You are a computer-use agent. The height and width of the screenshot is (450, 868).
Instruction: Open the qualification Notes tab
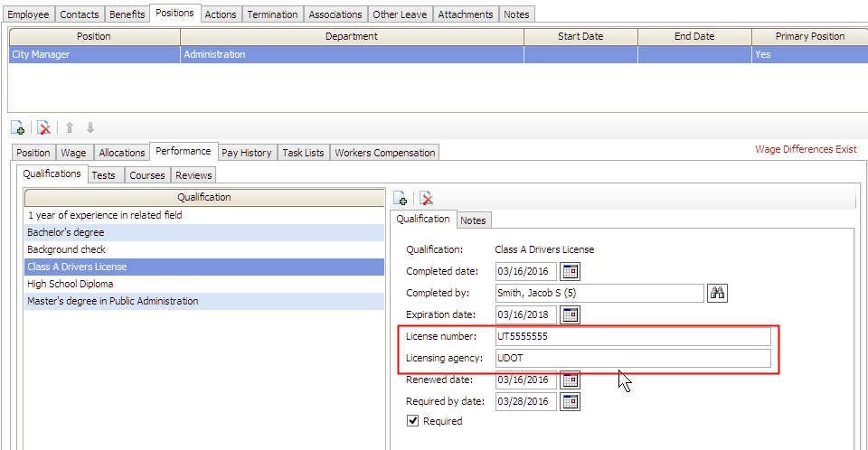coord(473,220)
